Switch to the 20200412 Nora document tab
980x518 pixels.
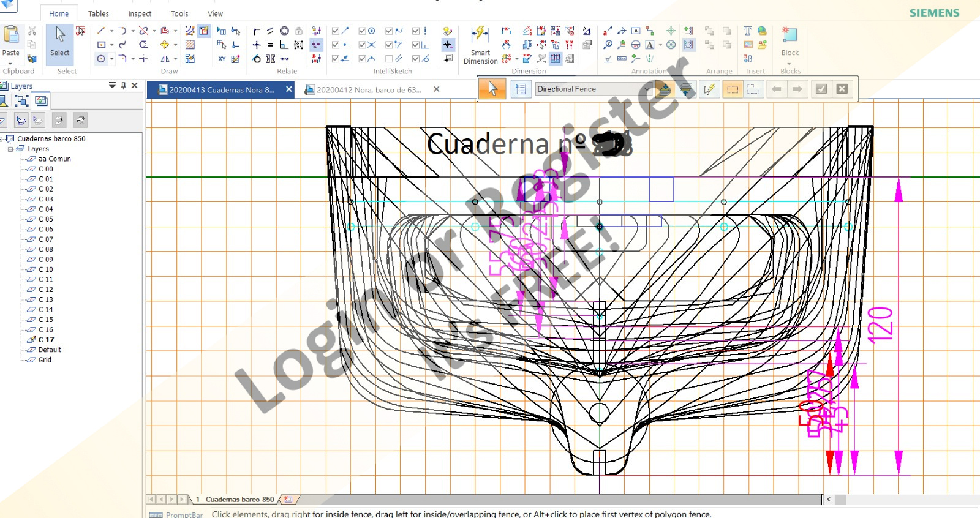[x=368, y=89]
